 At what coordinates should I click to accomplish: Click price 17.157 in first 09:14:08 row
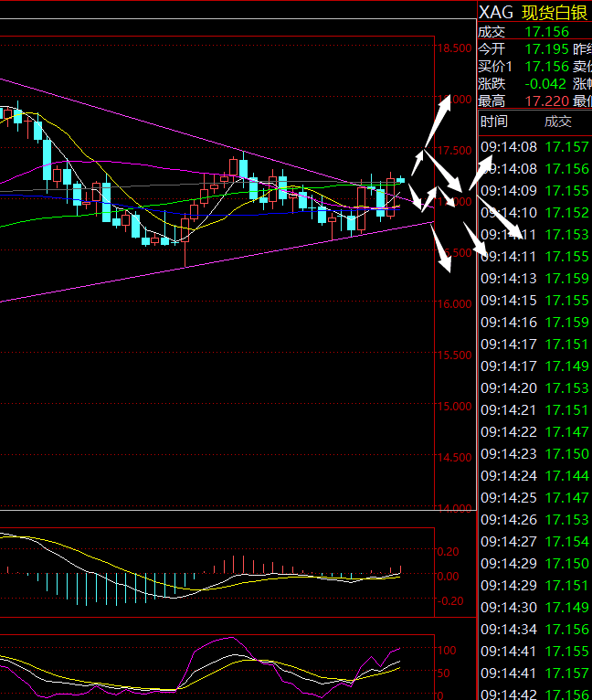coord(567,147)
